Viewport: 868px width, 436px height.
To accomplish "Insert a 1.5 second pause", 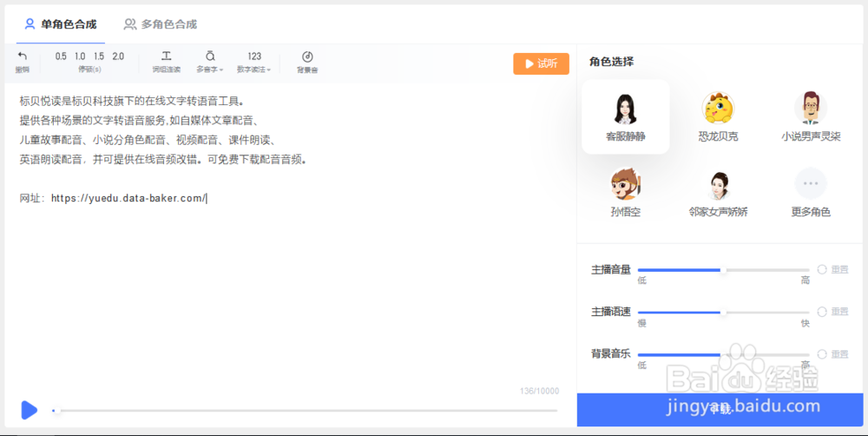I will coord(99,56).
